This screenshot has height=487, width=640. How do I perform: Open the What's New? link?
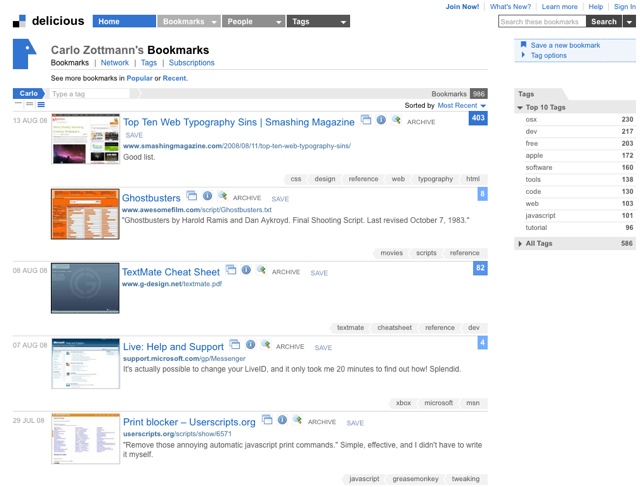[x=510, y=7]
